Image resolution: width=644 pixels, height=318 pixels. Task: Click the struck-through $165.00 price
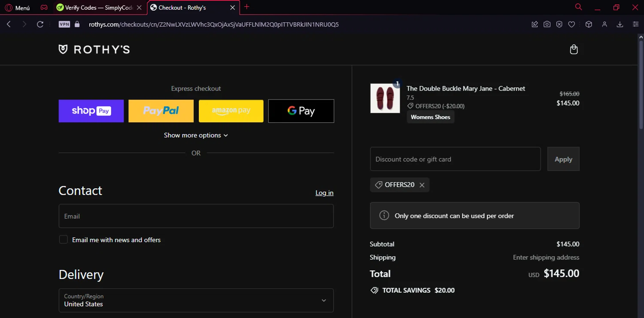[x=569, y=94]
